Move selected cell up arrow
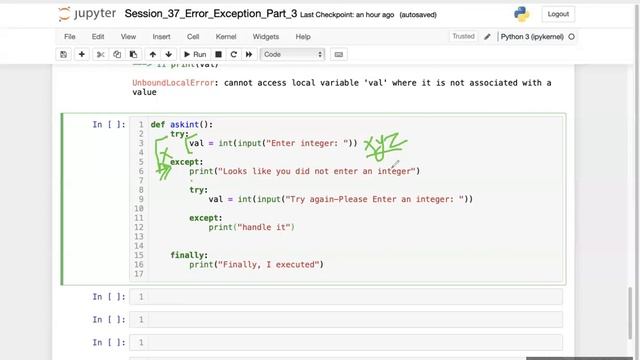 pyautogui.click(x=153, y=54)
